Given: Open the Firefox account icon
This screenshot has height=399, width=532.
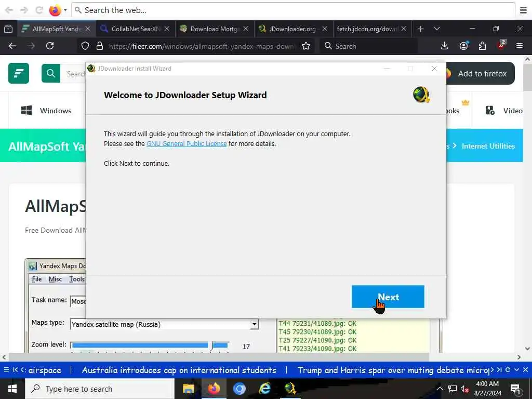Looking at the screenshot, I should click(463, 46).
